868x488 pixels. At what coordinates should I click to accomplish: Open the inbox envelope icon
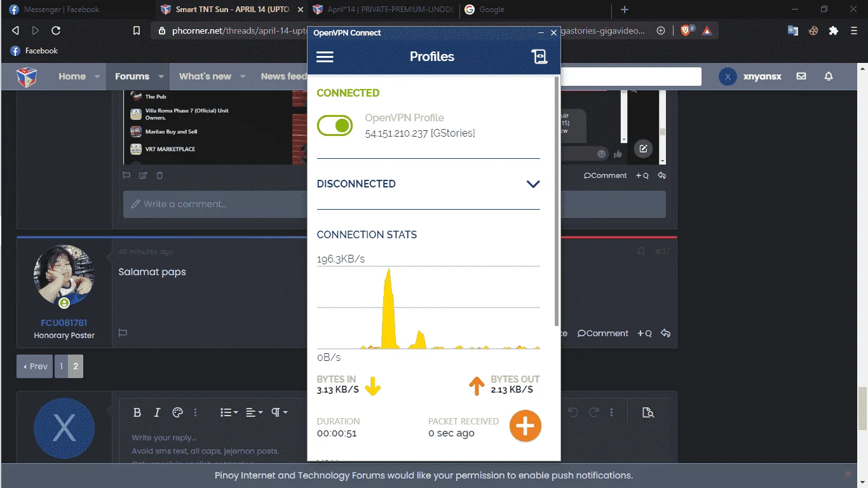[x=801, y=76]
